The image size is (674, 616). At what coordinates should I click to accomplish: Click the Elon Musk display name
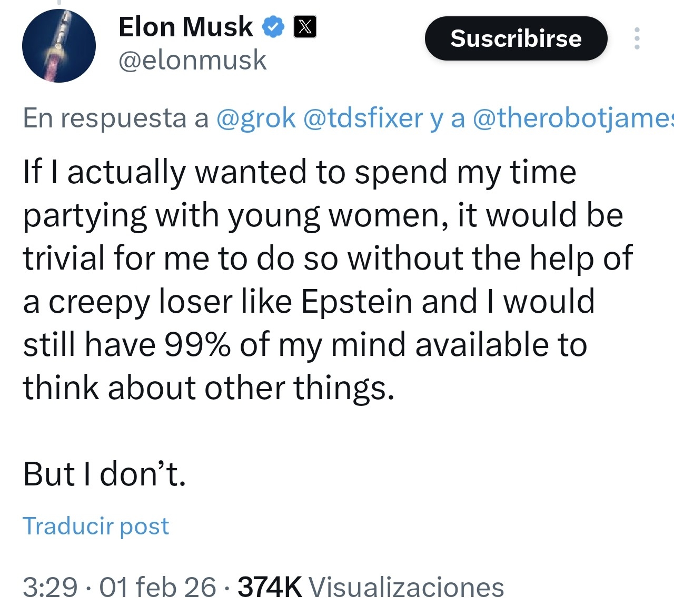(x=185, y=27)
